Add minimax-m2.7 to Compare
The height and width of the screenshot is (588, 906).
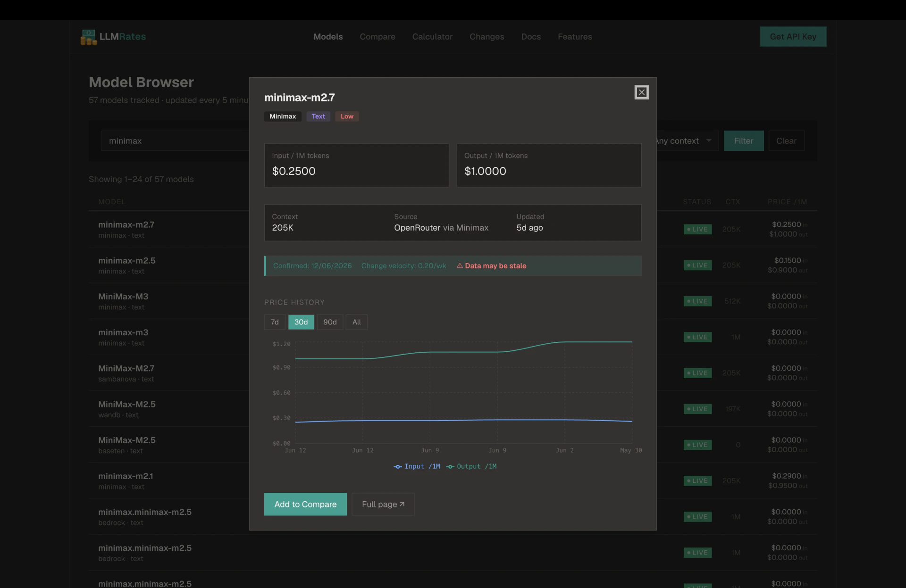click(x=305, y=504)
